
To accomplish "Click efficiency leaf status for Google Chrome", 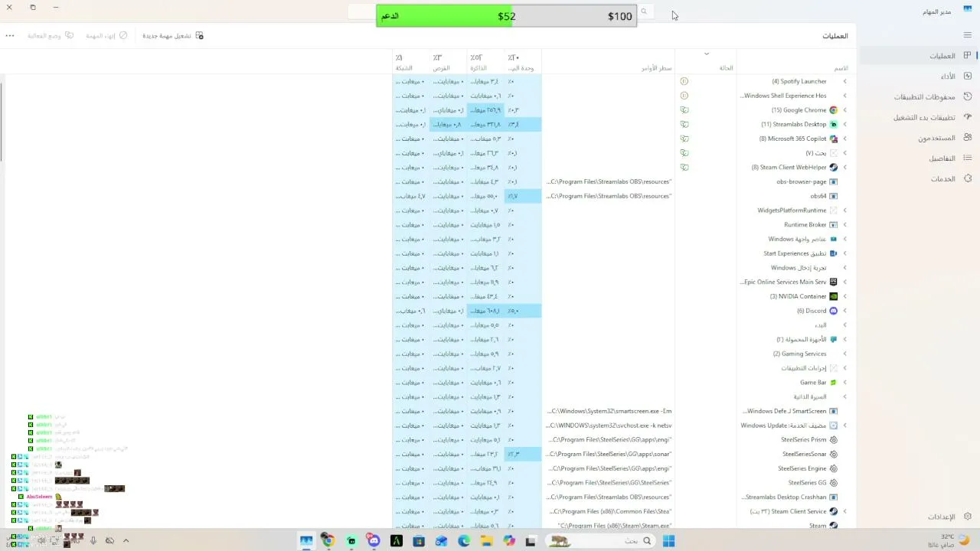I will point(684,110).
